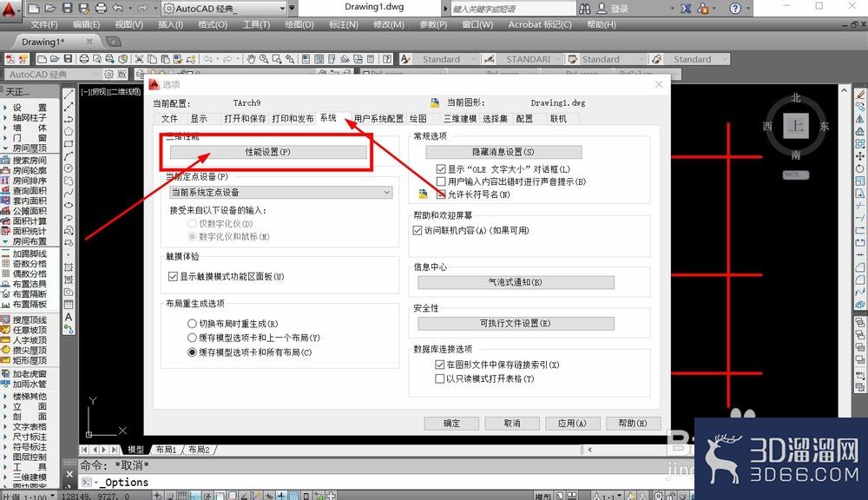Toggle 允许长符号名 checkbox
Image resolution: width=868 pixels, height=500 pixels.
tap(441, 194)
